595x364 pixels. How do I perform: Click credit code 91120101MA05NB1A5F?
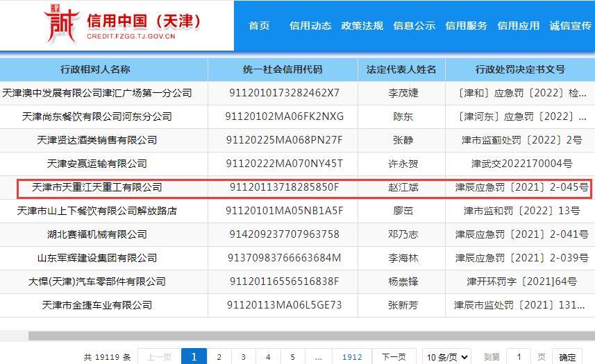pyautogui.click(x=284, y=211)
